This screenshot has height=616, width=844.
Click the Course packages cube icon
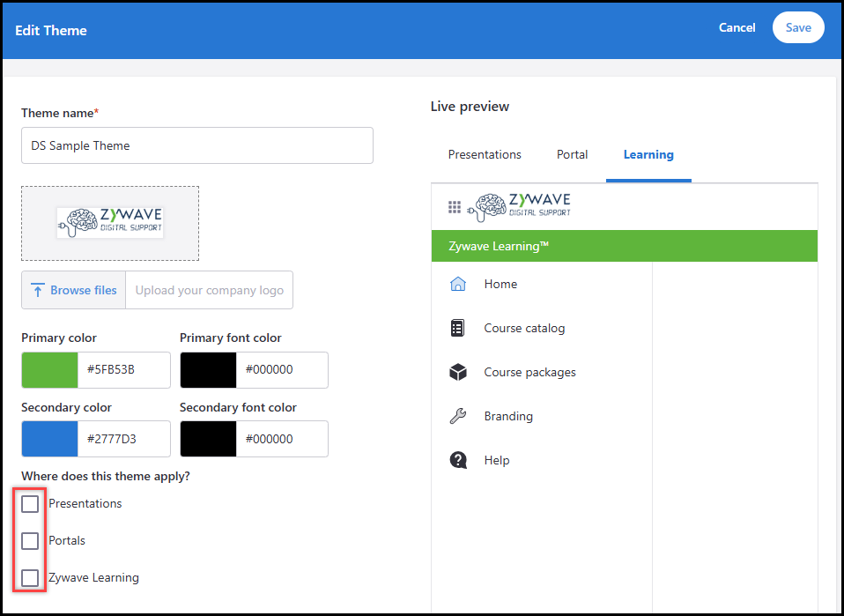pyautogui.click(x=458, y=372)
